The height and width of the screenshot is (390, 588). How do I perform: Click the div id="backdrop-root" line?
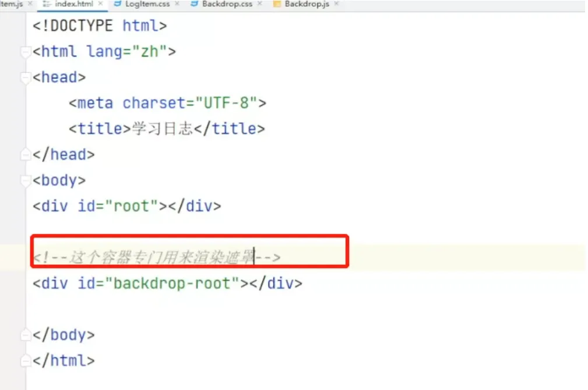(167, 283)
